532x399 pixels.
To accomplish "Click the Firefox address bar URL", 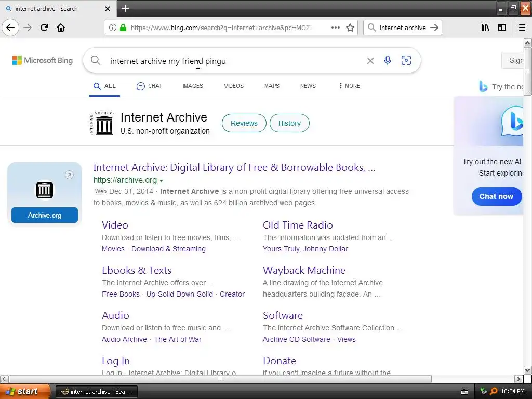I will click(x=220, y=28).
